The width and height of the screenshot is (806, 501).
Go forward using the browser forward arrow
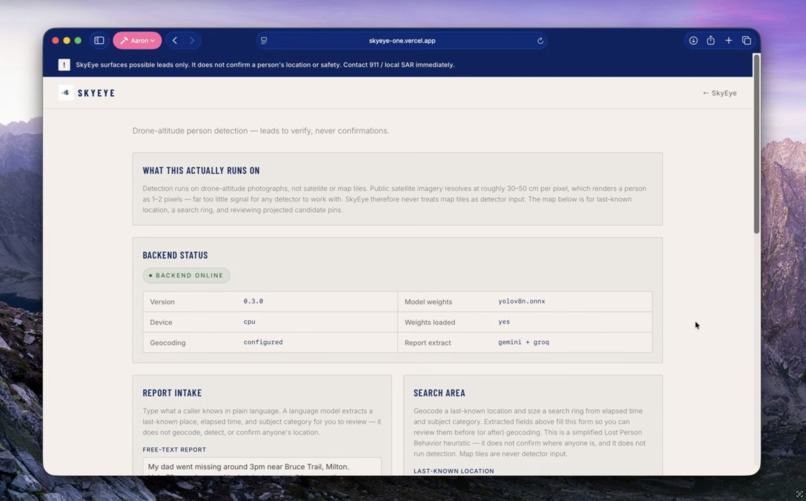(x=192, y=41)
